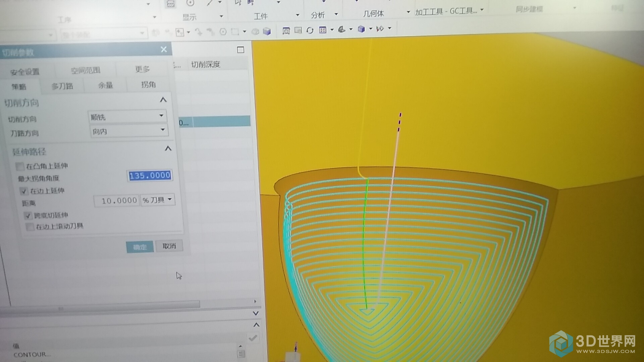644x362 pixels.
Task: Click the blue shaded cube icon beside the dashed rectangle
Action: [x=267, y=32]
